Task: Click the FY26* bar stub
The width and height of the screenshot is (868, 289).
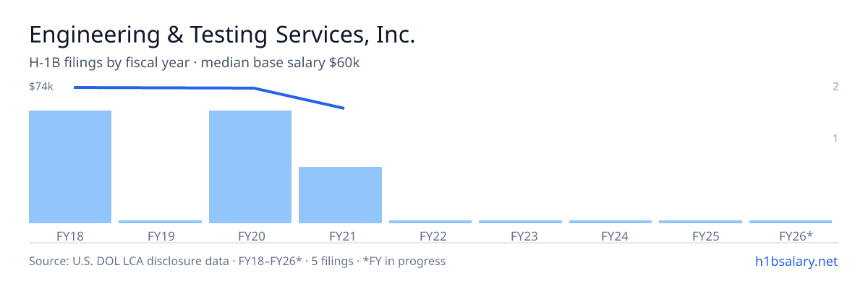Action: (x=791, y=222)
